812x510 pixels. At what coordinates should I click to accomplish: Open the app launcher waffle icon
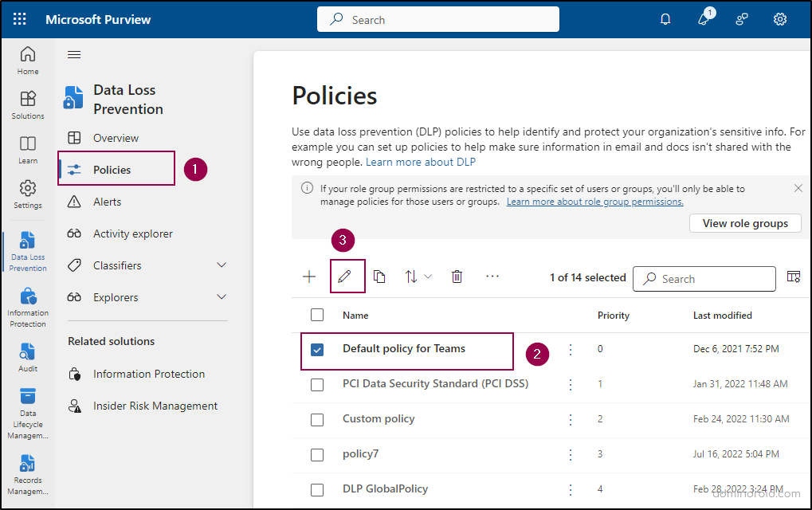[x=20, y=19]
